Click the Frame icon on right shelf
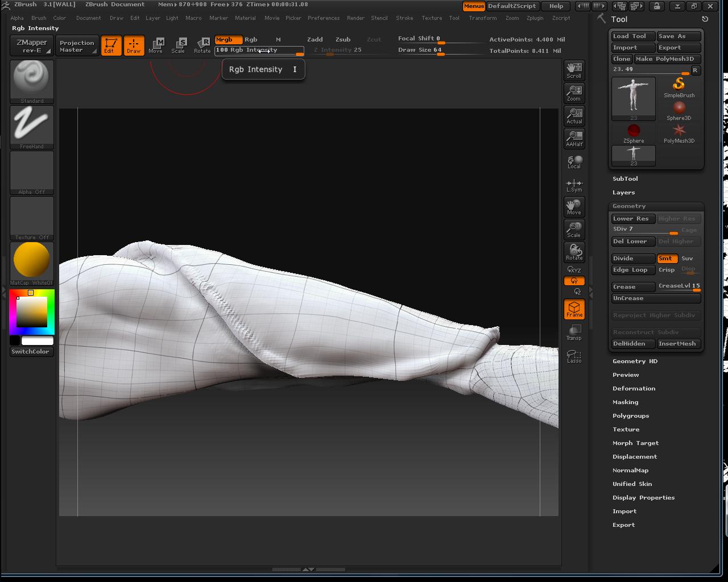Image resolution: width=728 pixels, height=582 pixels. pyautogui.click(x=574, y=309)
